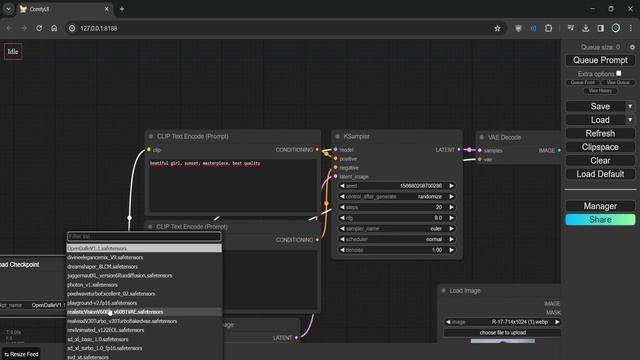Viewport: 640px width, 360px height.
Task: Enable the Extra options checkbox
Action: 619,73
